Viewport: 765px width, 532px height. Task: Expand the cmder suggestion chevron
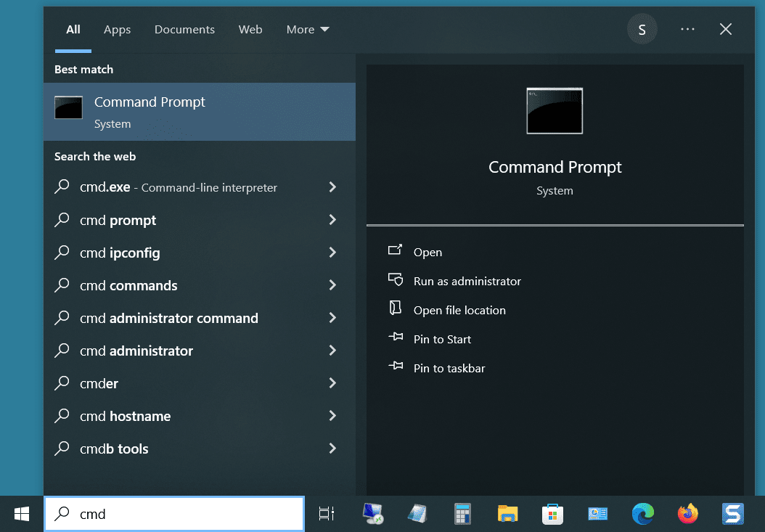[x=332, y=383]
